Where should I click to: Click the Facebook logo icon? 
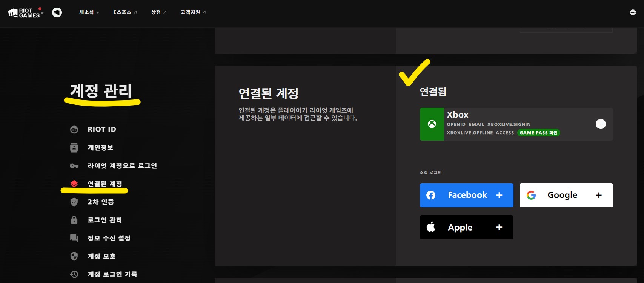(431, 195)
